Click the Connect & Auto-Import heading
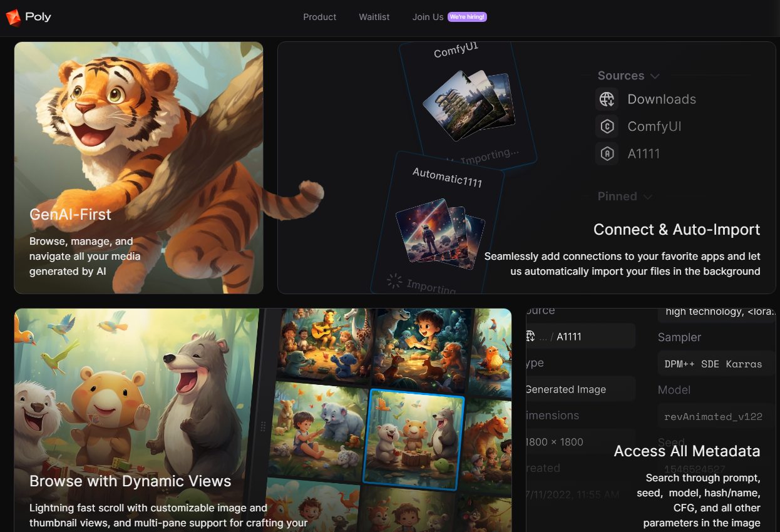This screenshot has height=532, width=780. (x=677, y=230)
